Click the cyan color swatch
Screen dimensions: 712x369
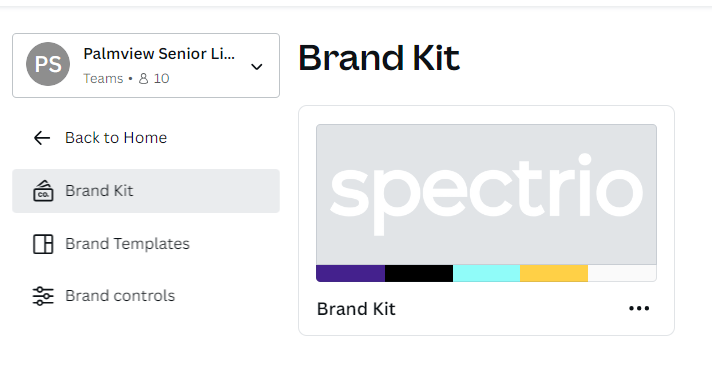486,273
